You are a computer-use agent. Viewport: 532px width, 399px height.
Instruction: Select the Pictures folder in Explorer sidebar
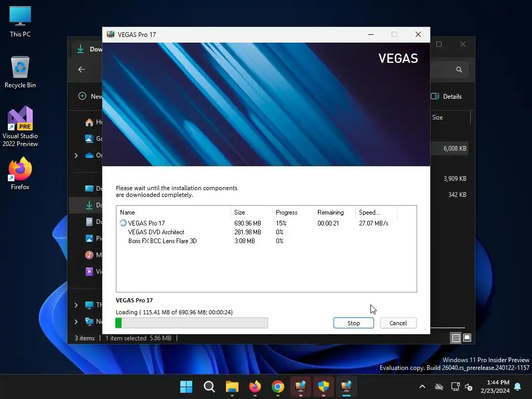[x=94, y=238]
